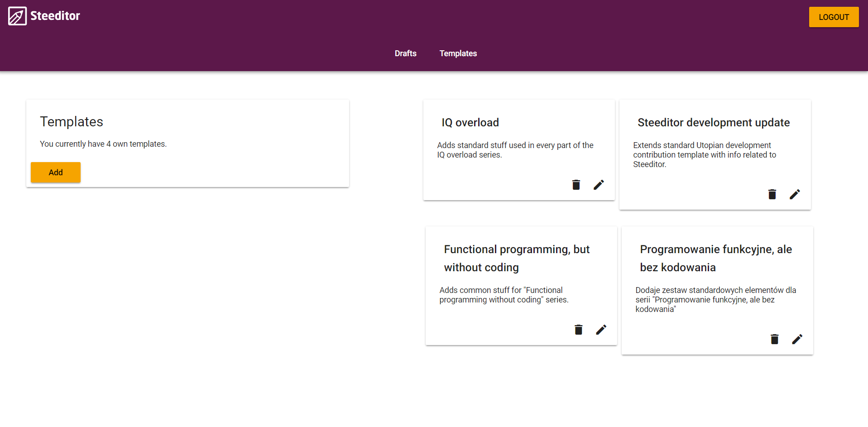The image size is (868, 427).
Task: Click the 'Dodaje zestaw standardowych' description
Action: [x=715, y=300]
